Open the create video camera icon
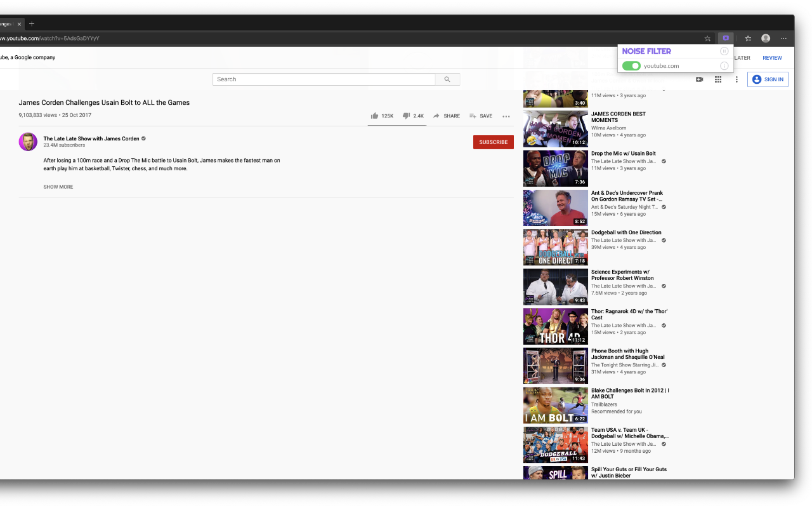 [x=699, y=79]
